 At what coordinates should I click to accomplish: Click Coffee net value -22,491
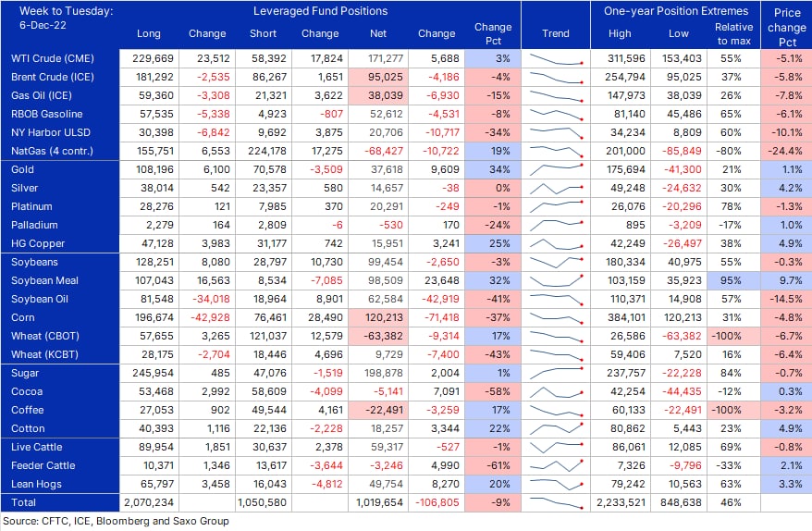tap(384, 411)
